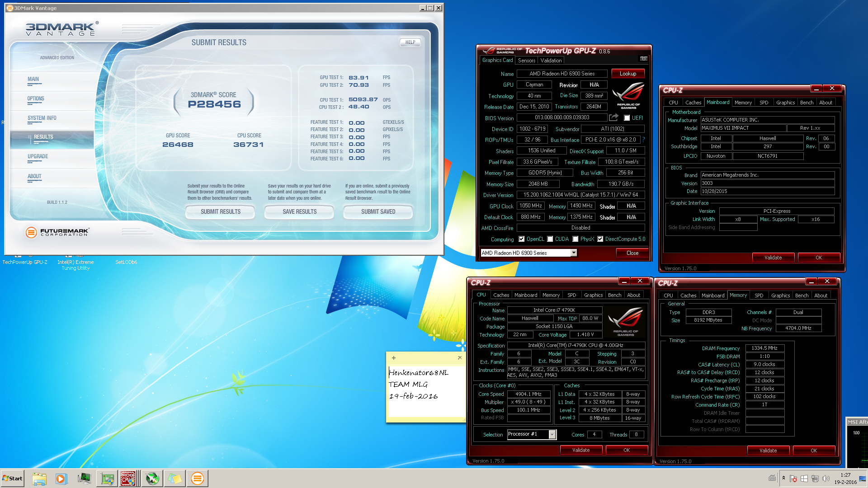868x488 pixels.
Task: Switch to 3DMark Vantage orange taskbar icon
Action: click(x=198, y=479)
